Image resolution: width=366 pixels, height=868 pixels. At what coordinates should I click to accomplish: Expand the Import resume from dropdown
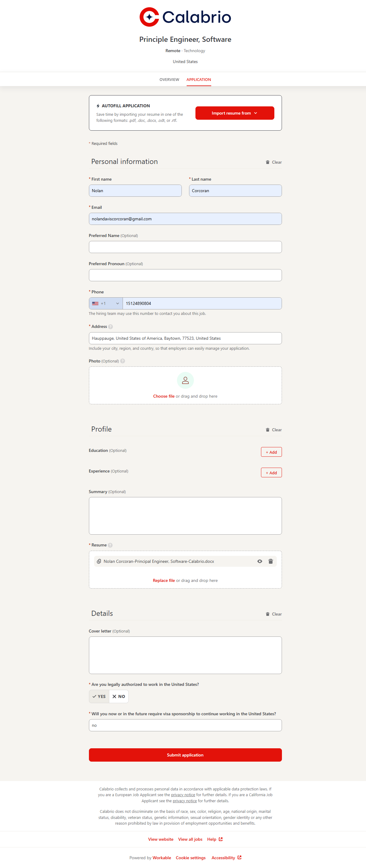click(235, 113)
